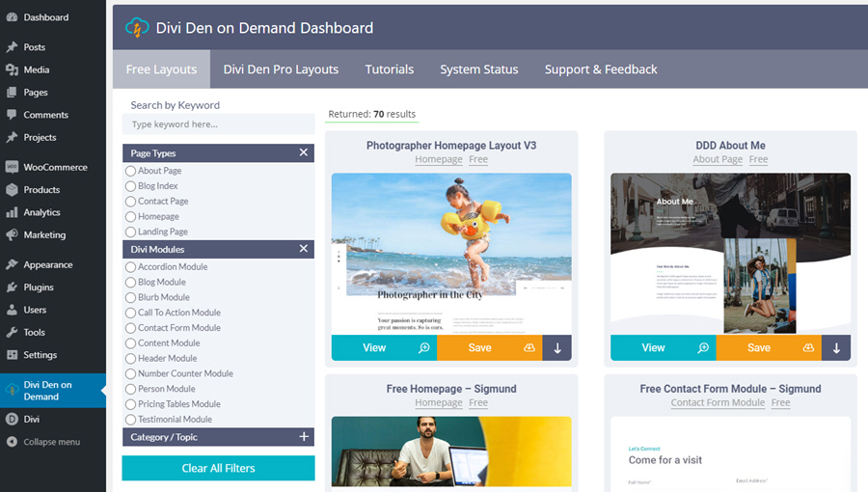Image resolution: width=868 pixels, height=492 pixels.
Task: Click the Search by Keyword input field
Action: 218,124
